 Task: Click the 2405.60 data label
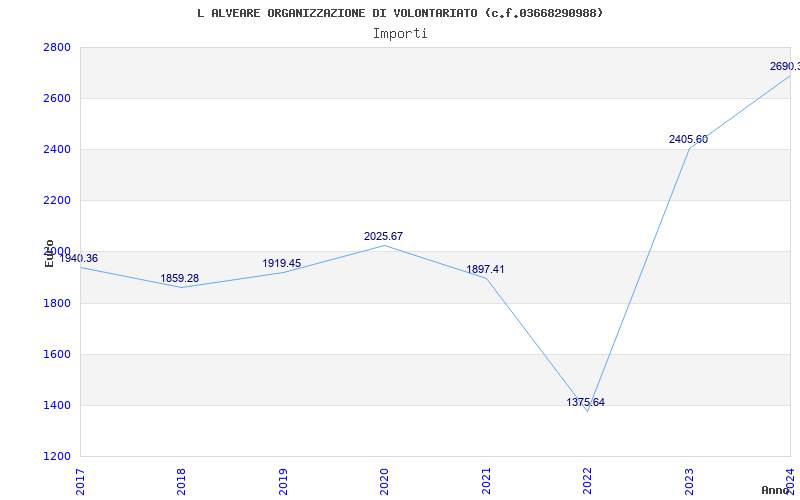(688, 140)
